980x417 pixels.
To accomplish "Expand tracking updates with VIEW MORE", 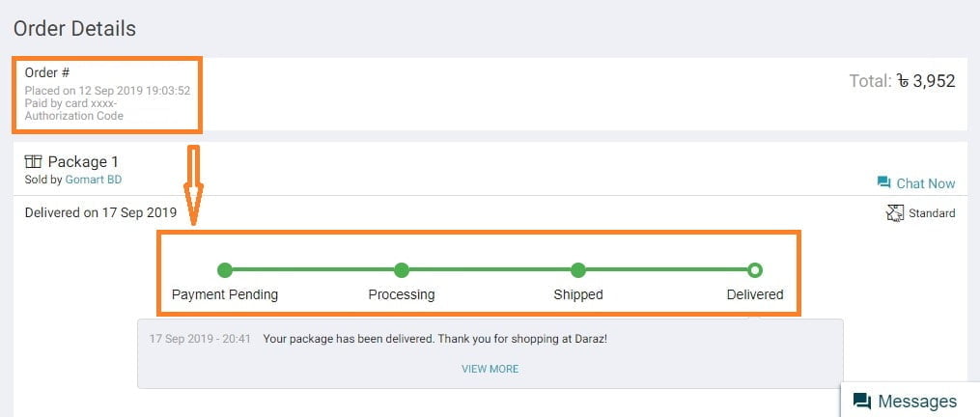I will pyautogui.click(x=490, y=369).
